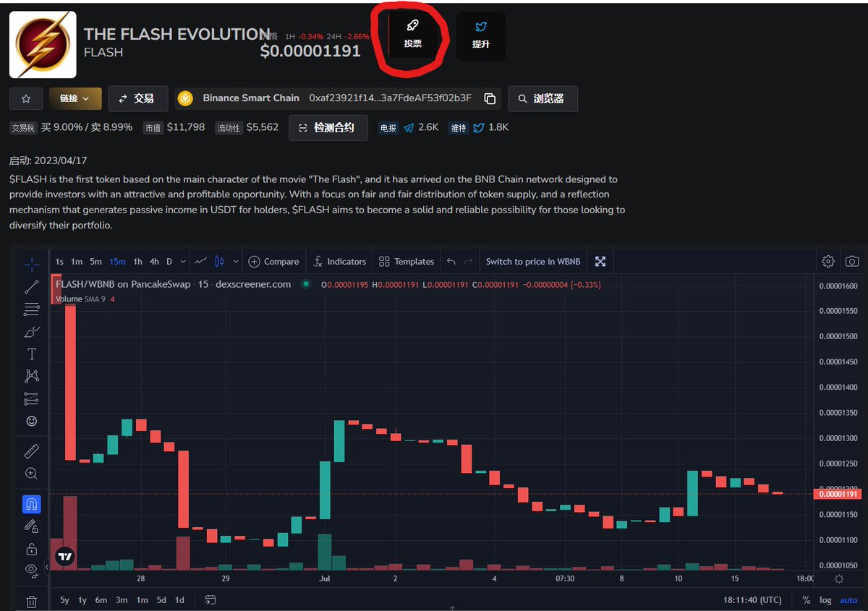Click Compare symbols button

point(273,262)
